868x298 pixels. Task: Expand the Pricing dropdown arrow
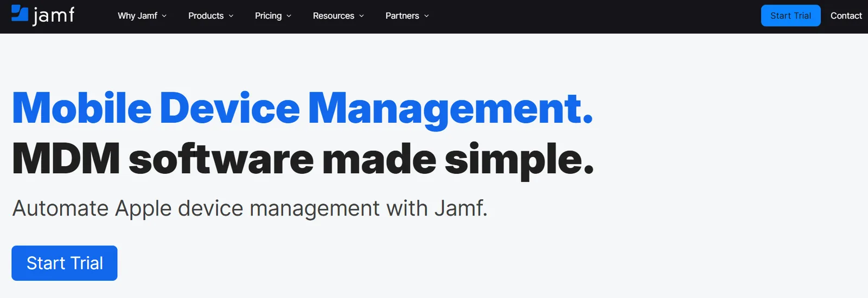(x=289, y=16)
